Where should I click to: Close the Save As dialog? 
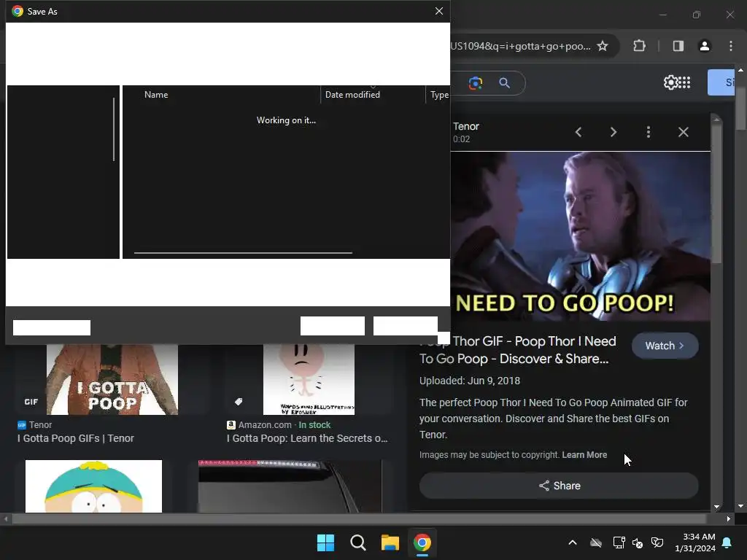(438, 11)
